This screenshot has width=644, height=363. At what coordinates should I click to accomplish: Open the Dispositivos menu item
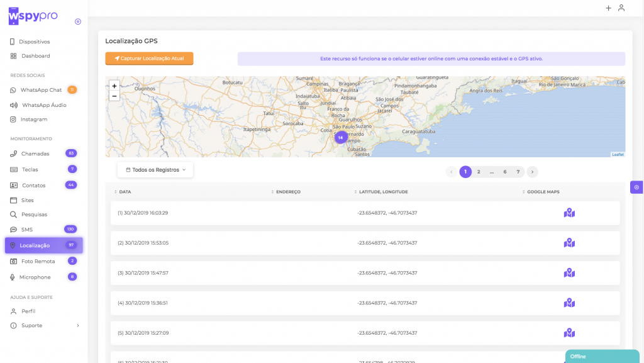point(30,42)
